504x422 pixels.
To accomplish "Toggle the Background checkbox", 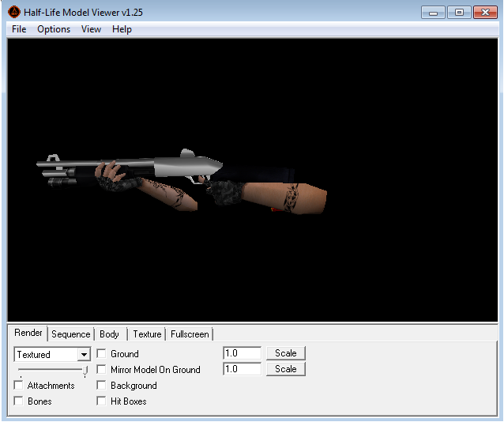I will (102, 386).
